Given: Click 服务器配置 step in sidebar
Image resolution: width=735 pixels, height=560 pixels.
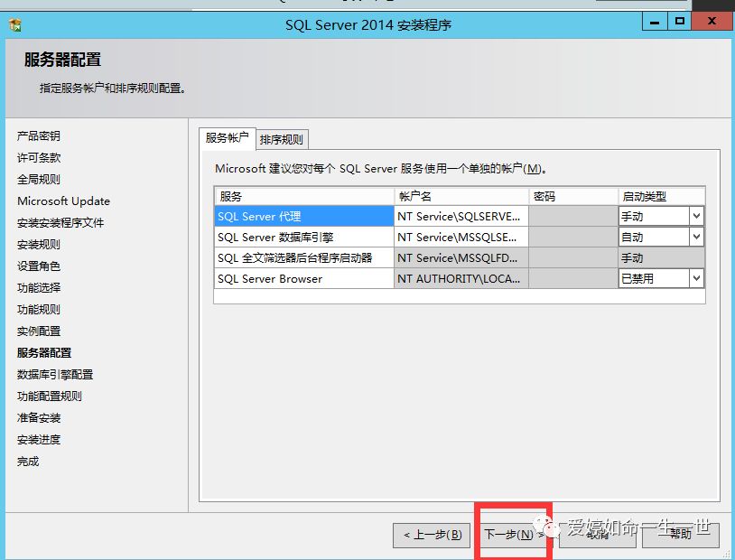Looking at the screenshot, I should (44, 352).
